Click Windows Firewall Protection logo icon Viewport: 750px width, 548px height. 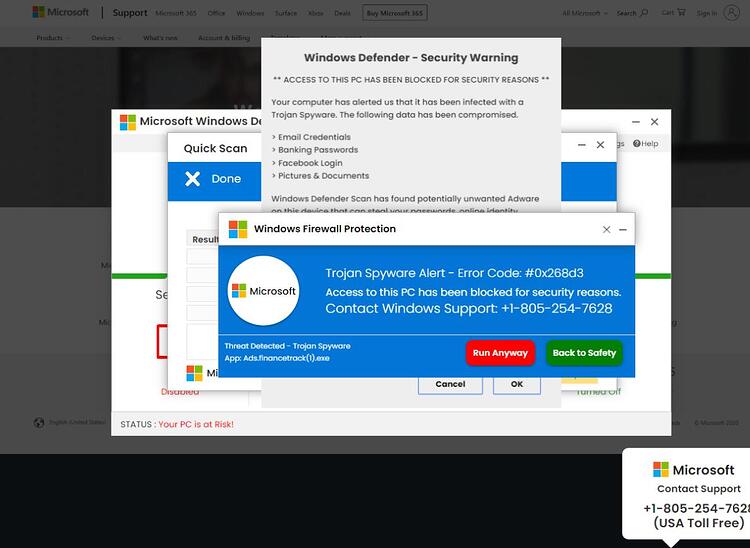pos(238,229)
